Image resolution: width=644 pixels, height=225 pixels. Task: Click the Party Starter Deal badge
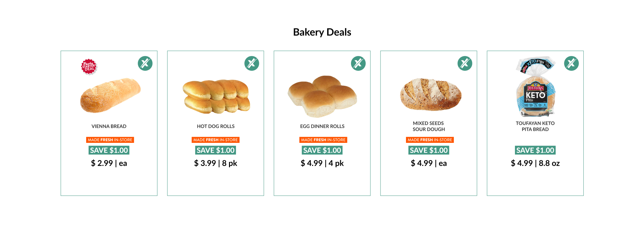(x=89, y=66)
